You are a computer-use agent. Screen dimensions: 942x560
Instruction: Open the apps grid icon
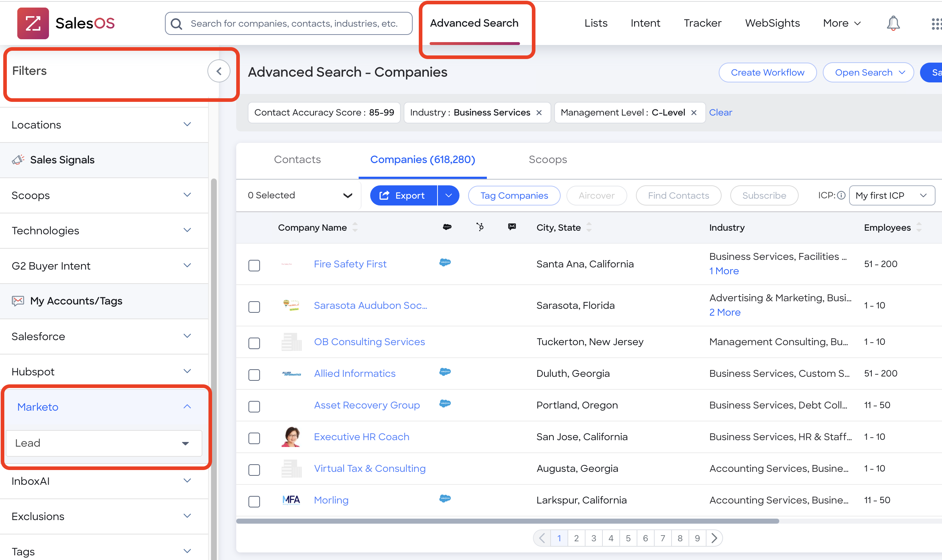pos(936,24)
